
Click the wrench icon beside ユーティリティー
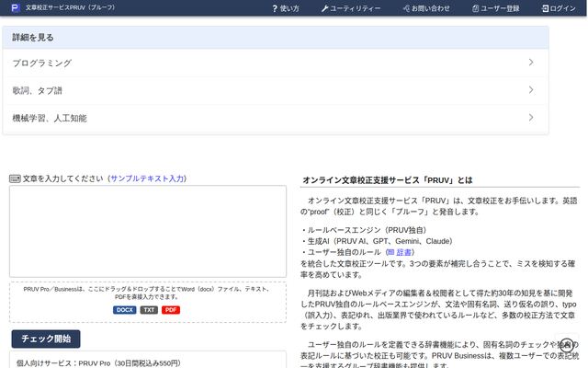[324, 8]
